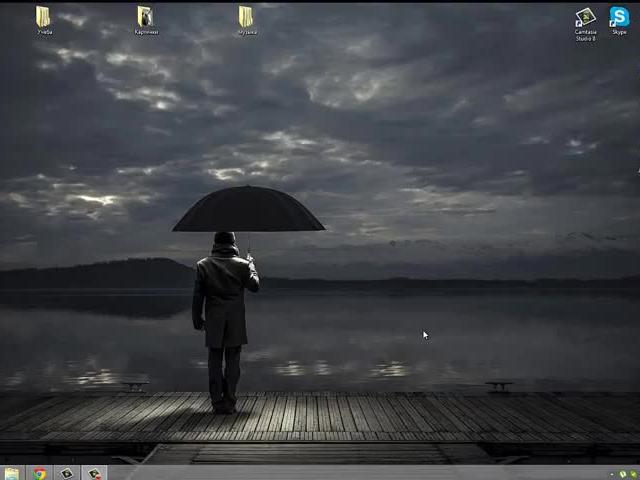Open File Explorer from the taskbar

12,473
